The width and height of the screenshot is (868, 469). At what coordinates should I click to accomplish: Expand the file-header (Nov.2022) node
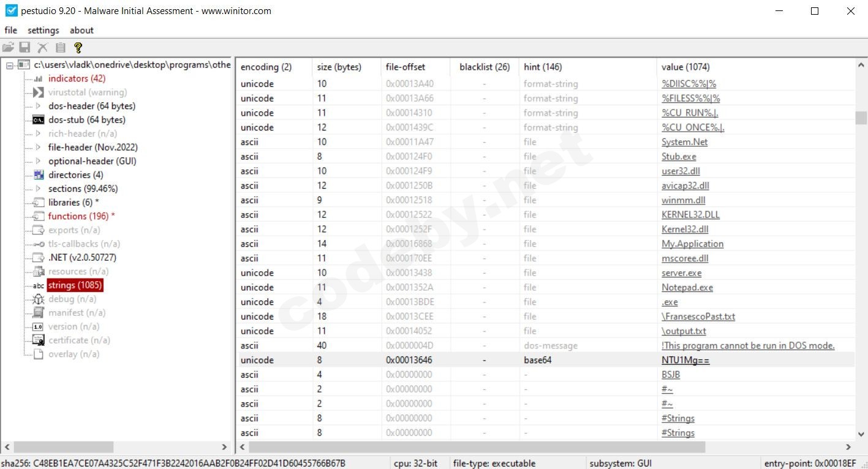(x=38, y=148)
